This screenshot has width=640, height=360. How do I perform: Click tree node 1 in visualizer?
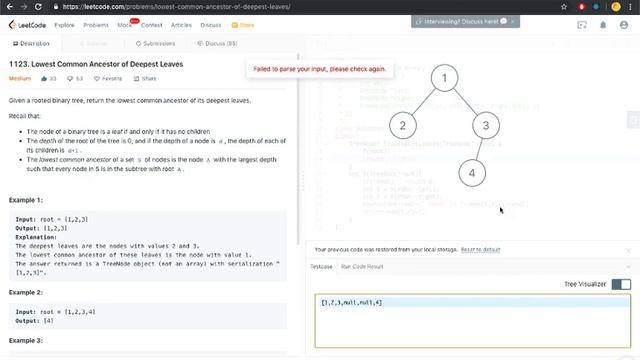[x=444, y=78]
